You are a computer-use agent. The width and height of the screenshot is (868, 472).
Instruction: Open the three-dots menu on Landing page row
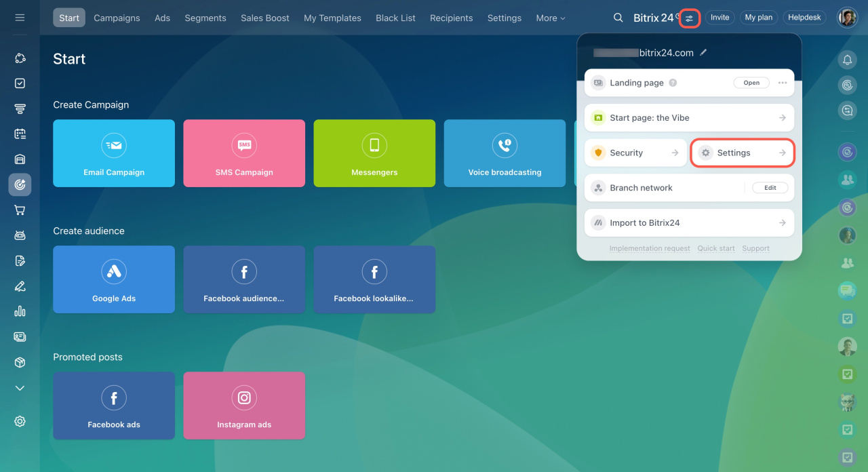[x=783, y=83]
